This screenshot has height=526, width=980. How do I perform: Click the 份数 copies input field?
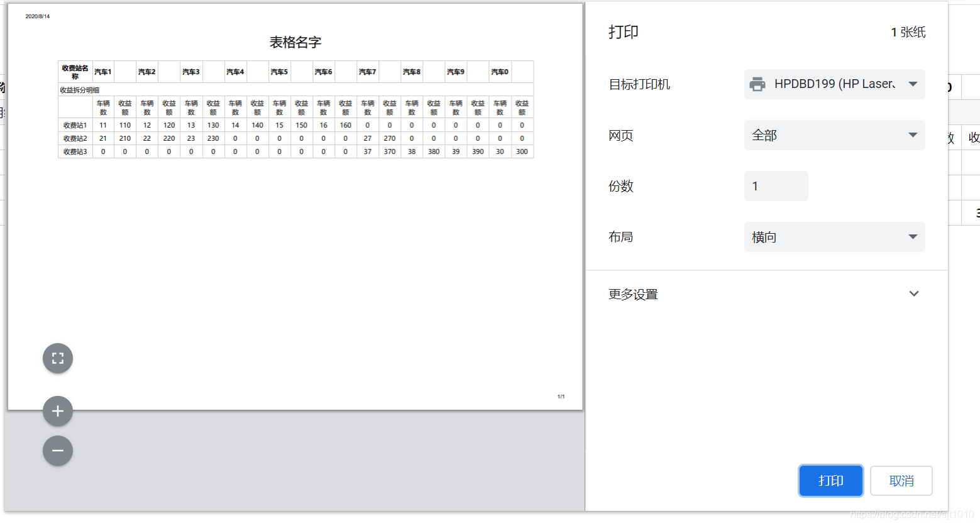pyautogui.click(x=776, y=185)
